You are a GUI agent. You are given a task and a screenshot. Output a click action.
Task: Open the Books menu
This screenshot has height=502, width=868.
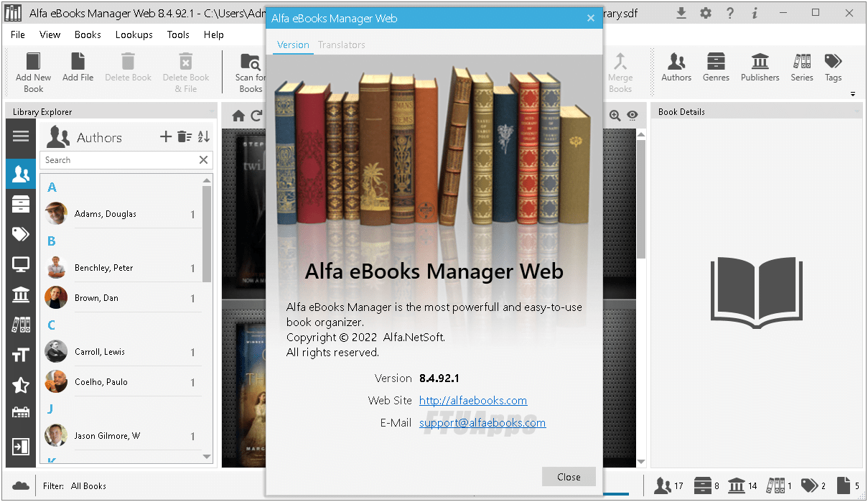[88, 34]
